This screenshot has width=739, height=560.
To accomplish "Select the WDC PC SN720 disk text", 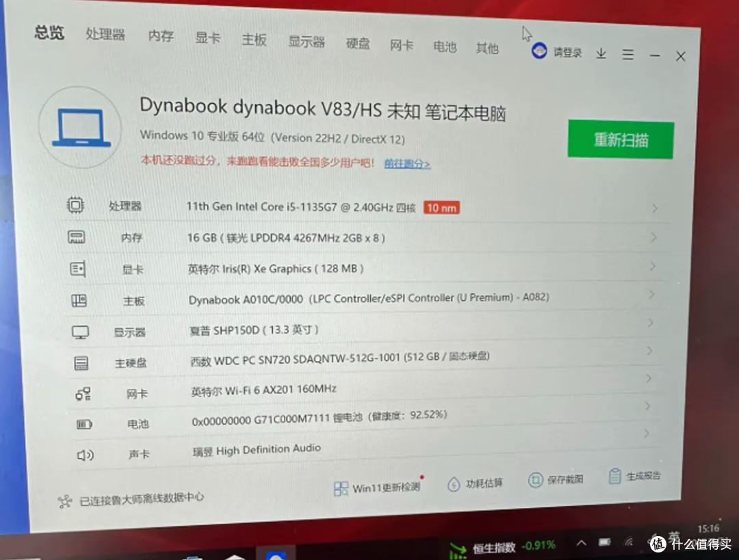I will (340, 358).
